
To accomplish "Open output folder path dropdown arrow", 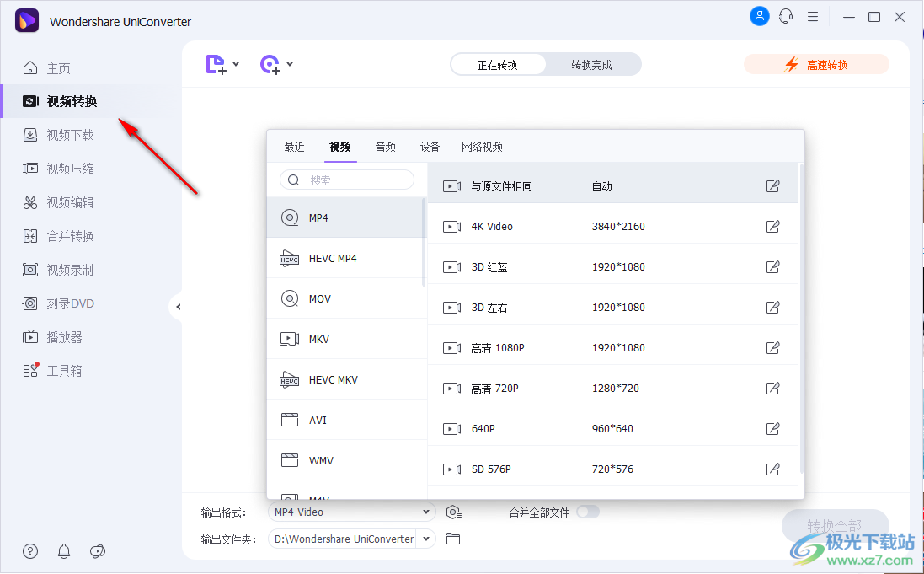I will pyautogui.click(x=426, y=539).
